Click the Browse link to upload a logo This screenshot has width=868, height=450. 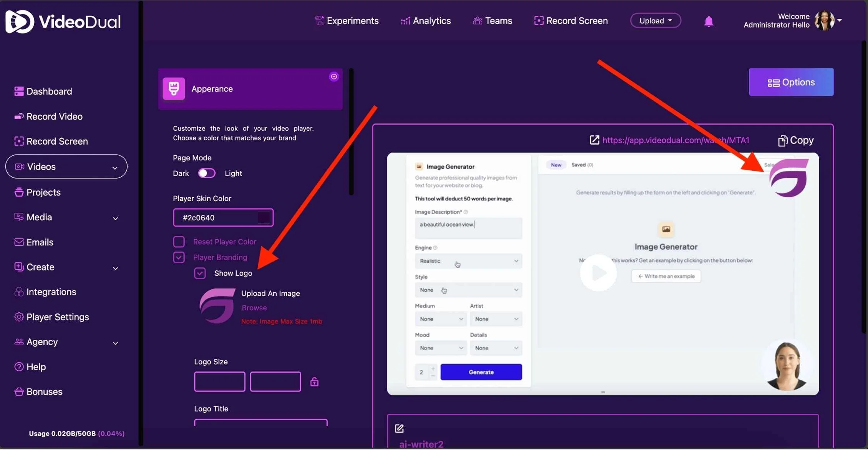pos(254,308)
